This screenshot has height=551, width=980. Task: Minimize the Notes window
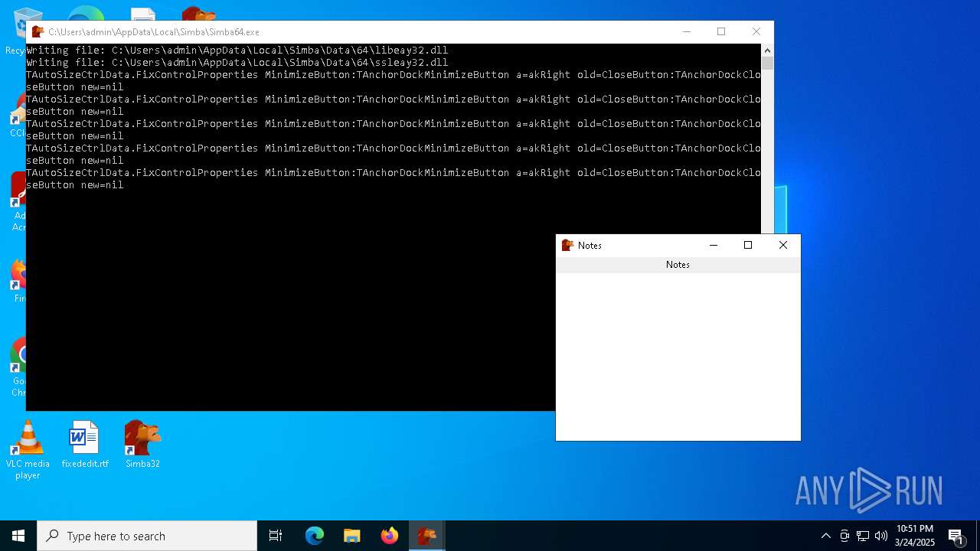714,245
